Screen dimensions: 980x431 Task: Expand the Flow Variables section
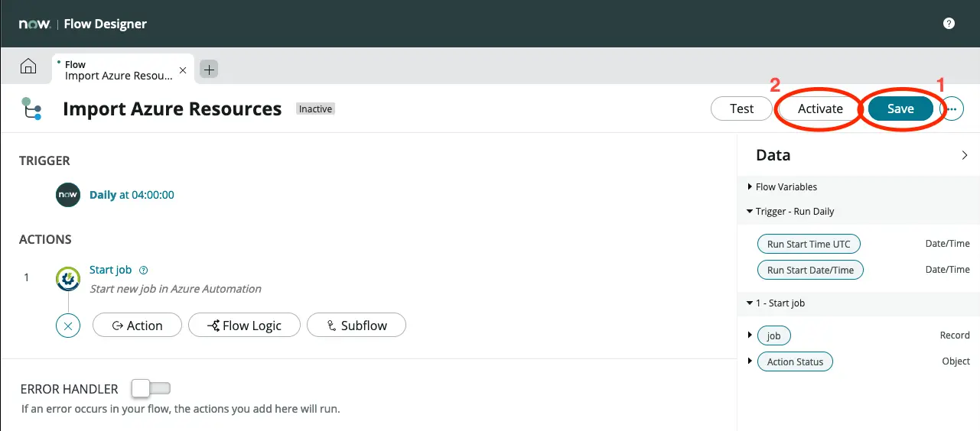[750, 186]
